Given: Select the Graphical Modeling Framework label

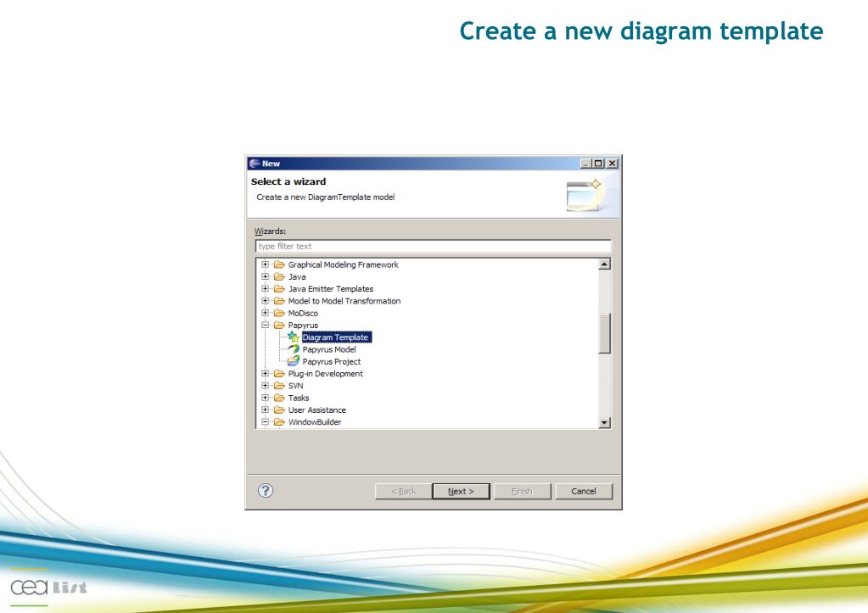Looking at the screenshot, I should tap(344, 265).
